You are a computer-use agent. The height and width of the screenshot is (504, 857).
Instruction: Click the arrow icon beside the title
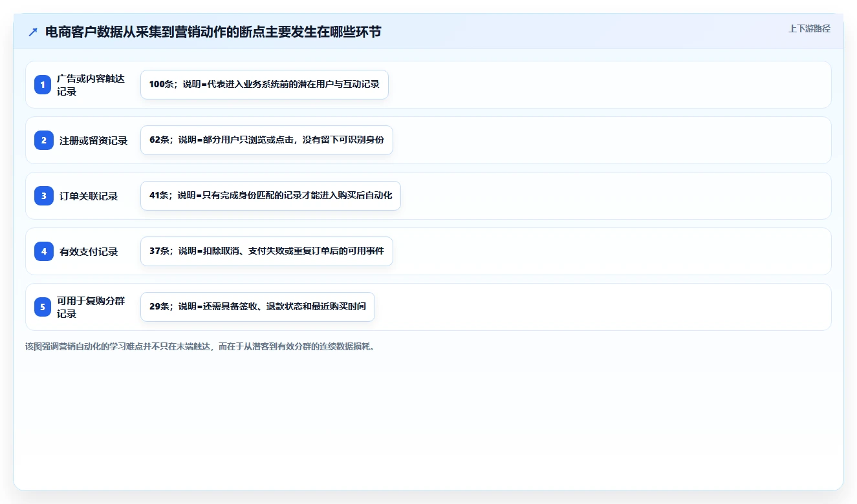click(33, 32)
